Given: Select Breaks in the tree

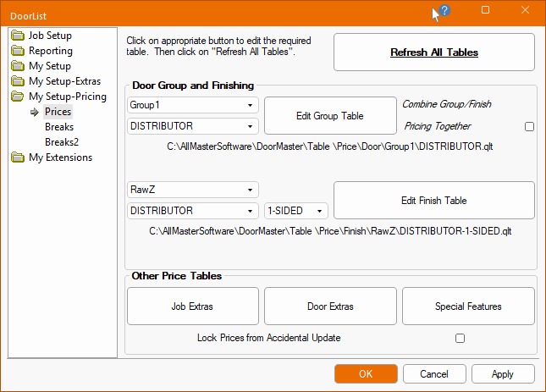Looking at the screenshot, I should tap(59, 127).
